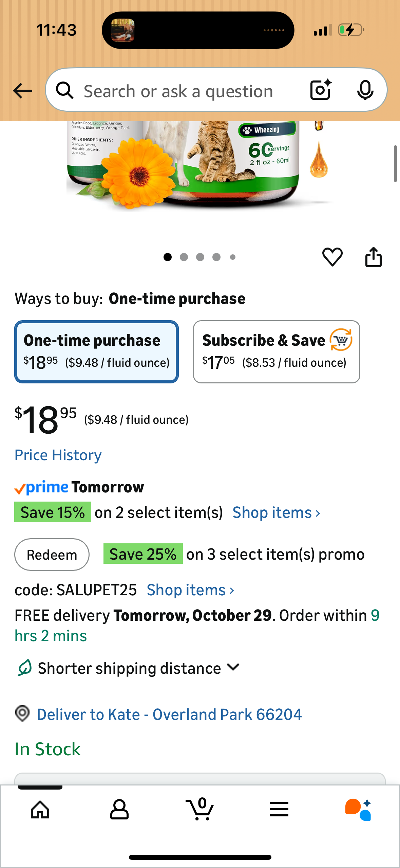Open camera lens search icon
This screenshot has width=400, height=868.
(320, 90)
